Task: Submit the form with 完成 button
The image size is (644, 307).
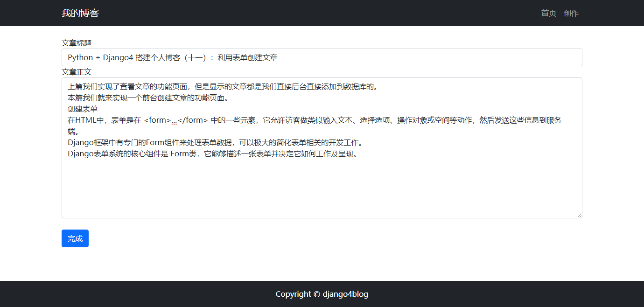Action: click(x=75, y=238)
